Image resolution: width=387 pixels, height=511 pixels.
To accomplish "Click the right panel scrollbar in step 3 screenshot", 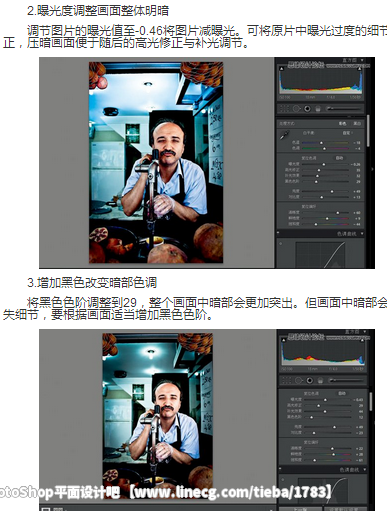I will tap(371, 401).
